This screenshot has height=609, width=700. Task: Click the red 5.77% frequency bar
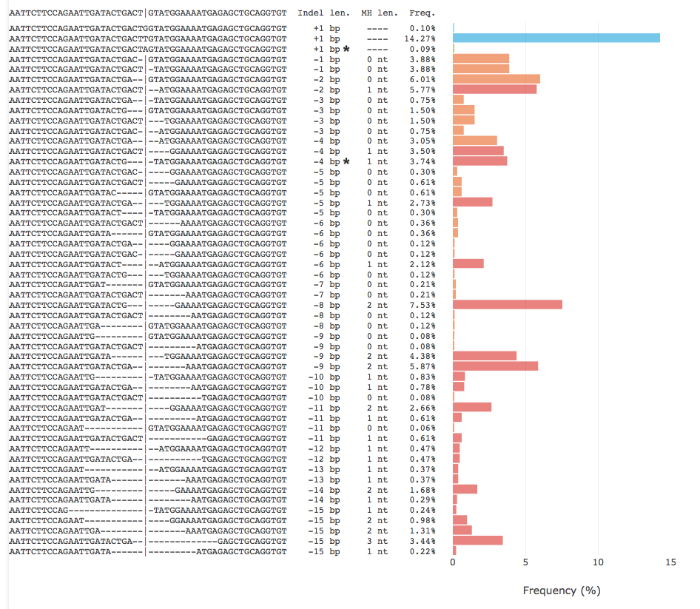(x=494, y=90)
